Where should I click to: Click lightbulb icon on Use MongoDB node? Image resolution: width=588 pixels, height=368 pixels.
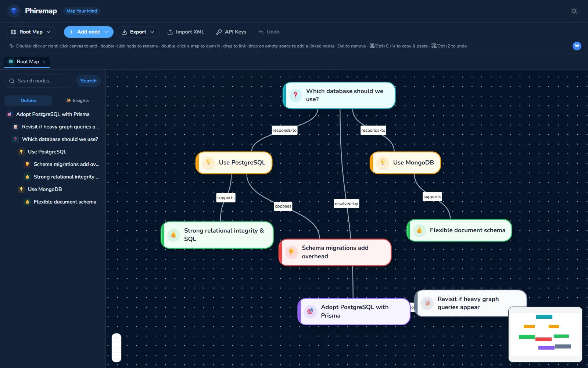(x=383, y=163)
